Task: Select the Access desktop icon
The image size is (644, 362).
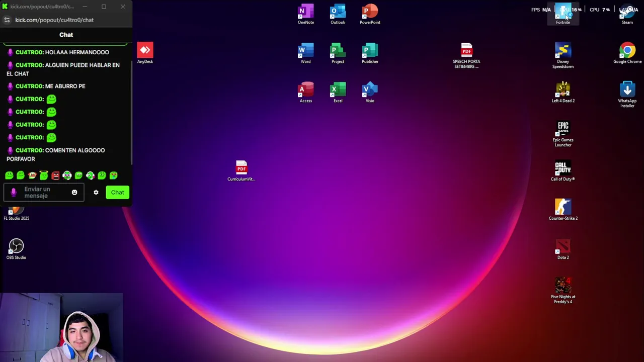Action: tap(305, 93)
